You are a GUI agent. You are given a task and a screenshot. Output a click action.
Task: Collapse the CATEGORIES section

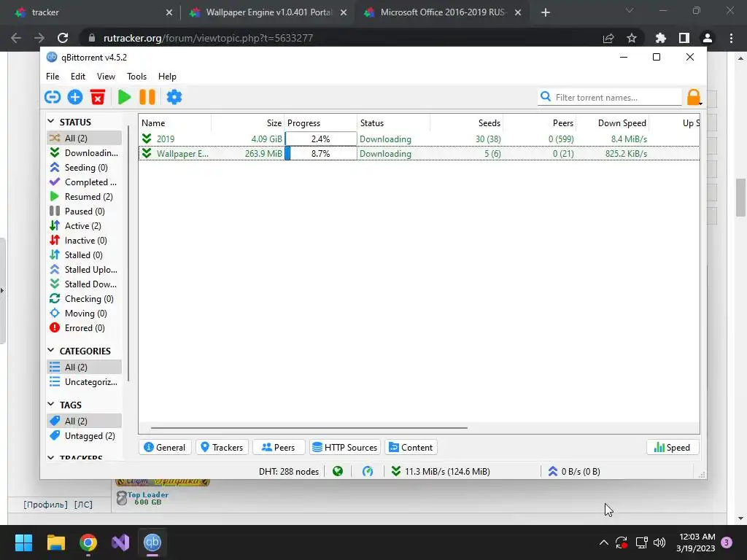click(51, 351)
